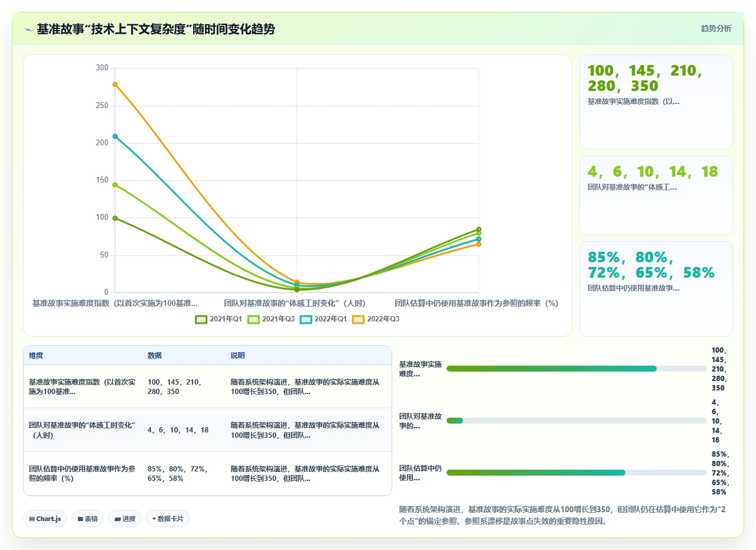
Task: Click the 表格 tag icon
Action: pos(80,519)
